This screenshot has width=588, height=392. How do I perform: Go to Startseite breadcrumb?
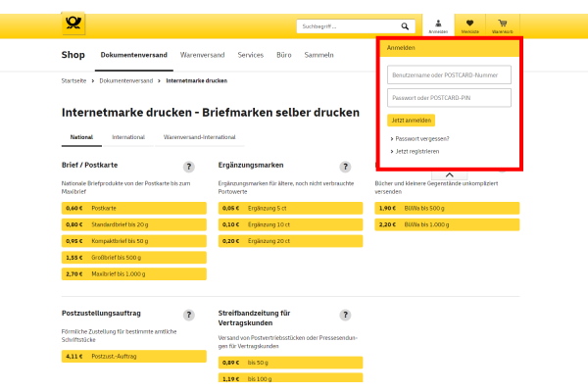tap(73, 80)
